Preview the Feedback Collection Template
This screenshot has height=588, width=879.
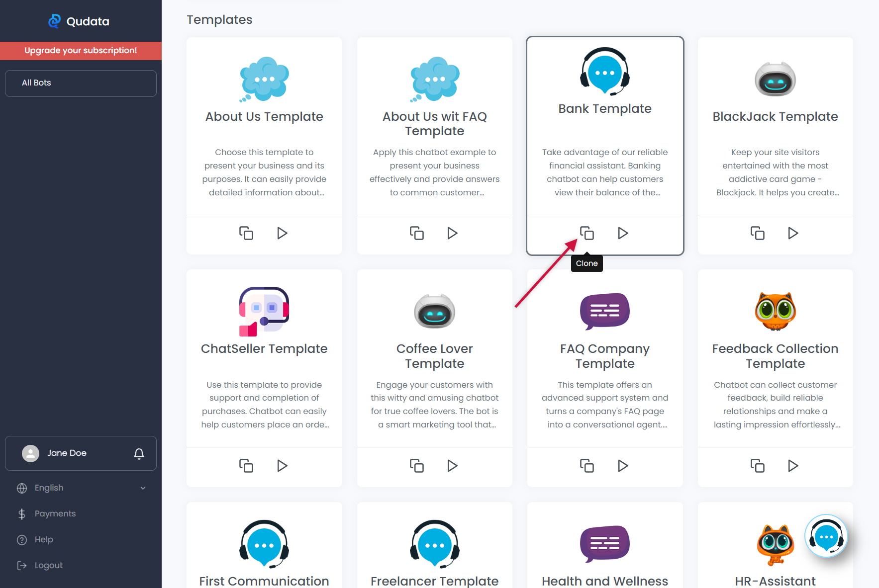click(x=793, y=466)
